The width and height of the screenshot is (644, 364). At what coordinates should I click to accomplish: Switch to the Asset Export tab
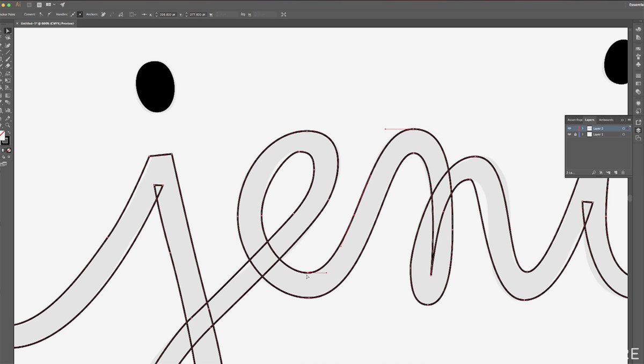574,120
